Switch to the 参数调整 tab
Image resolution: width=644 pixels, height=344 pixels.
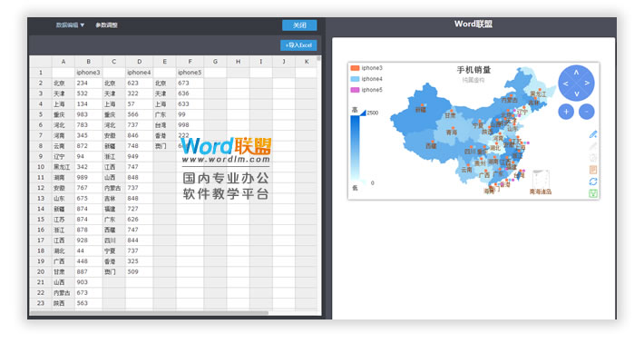click(x=106, y=25)
